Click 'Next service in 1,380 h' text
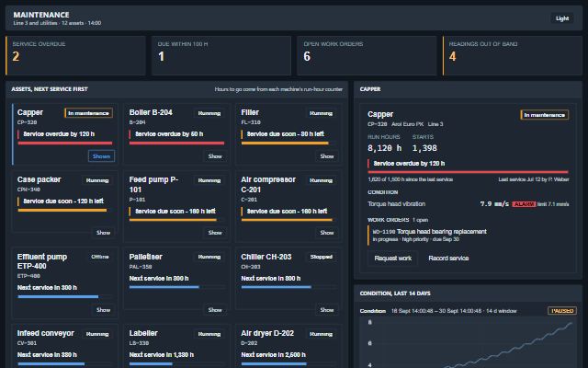 coord(162,355)
